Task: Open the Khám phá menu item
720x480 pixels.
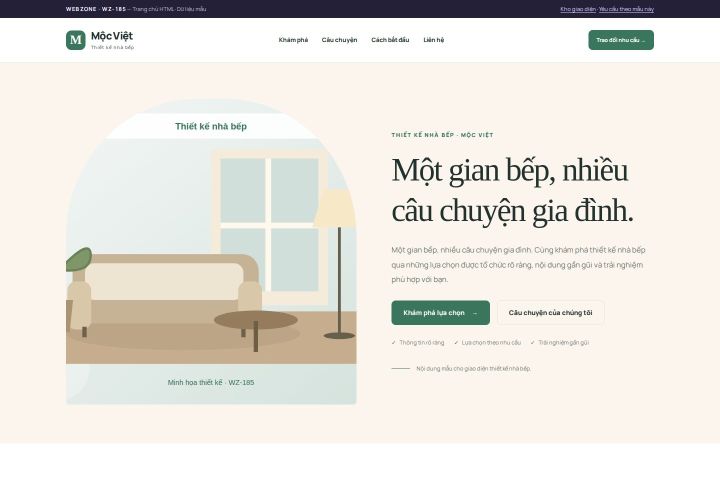Action: pyautogui.click(x=293, y=40)
